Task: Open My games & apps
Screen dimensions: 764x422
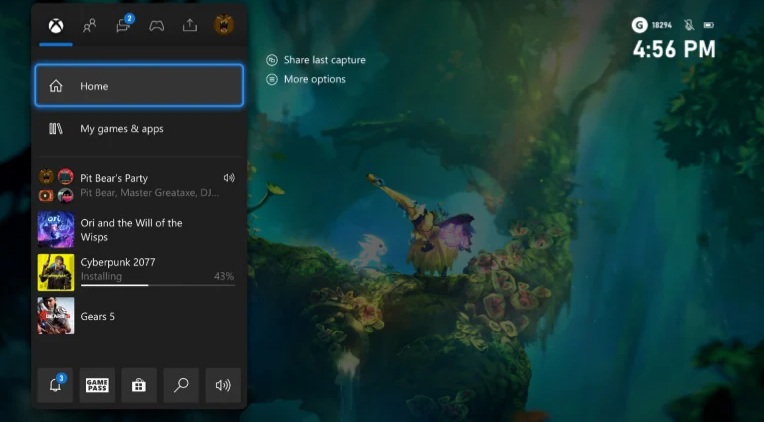Action: (139, 129)
